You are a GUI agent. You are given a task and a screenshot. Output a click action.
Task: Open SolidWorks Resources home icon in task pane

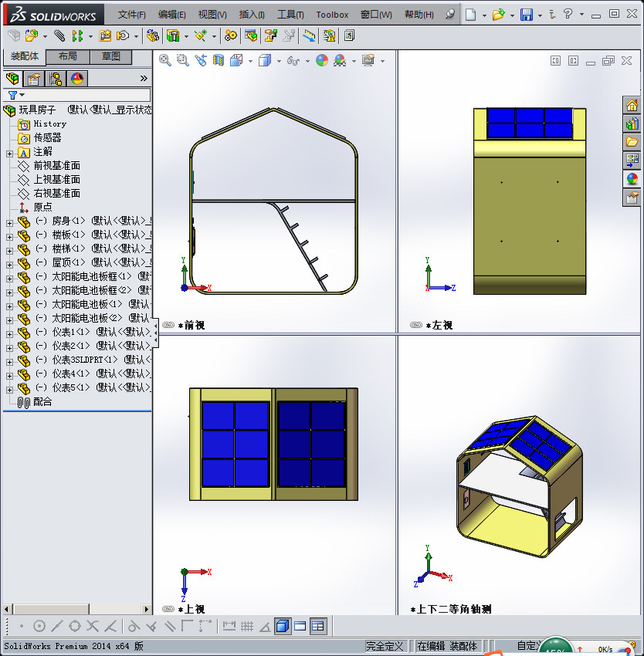pos(632,106)
